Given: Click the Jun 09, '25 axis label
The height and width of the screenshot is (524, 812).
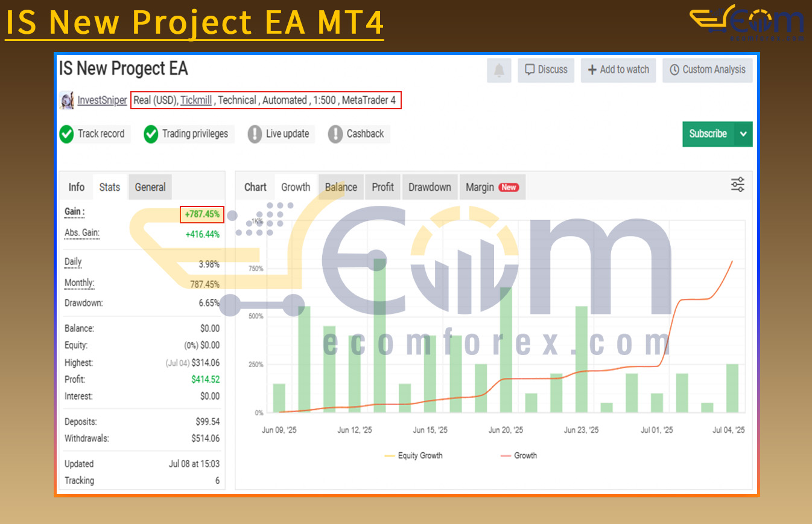Looking at the screenshot, I should click(x=279, y=430).
